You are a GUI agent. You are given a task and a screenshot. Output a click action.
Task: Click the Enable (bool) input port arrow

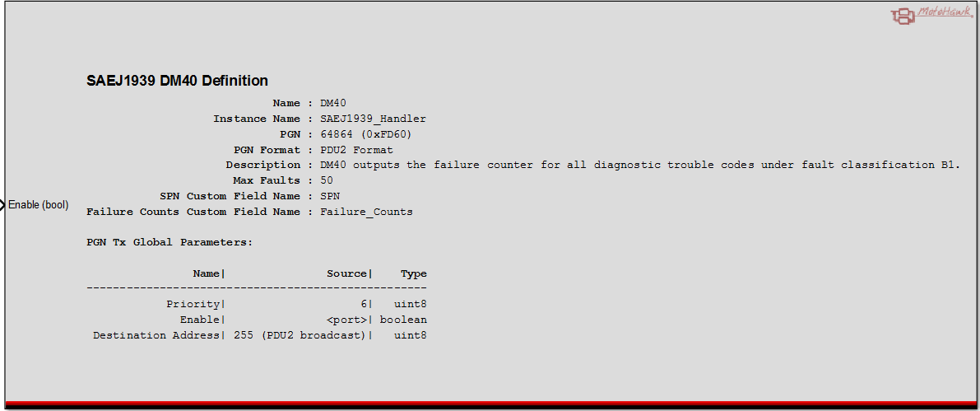click(2, 204)
